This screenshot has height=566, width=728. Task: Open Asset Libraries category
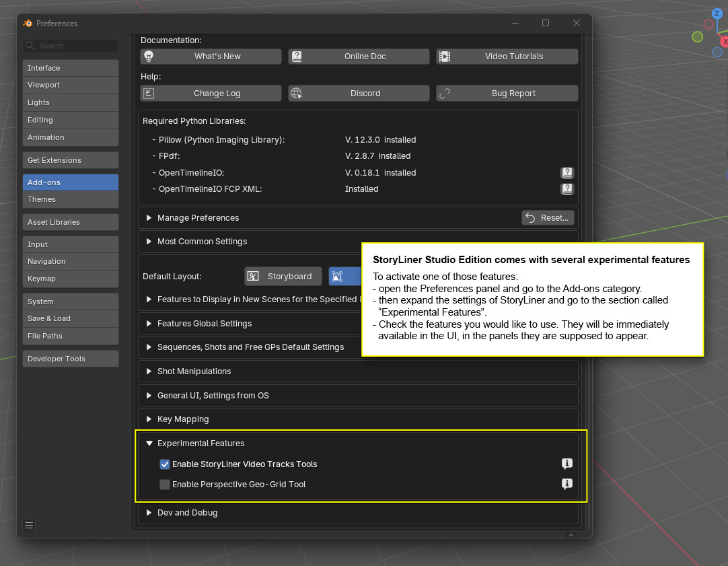(x=71, y=222)
